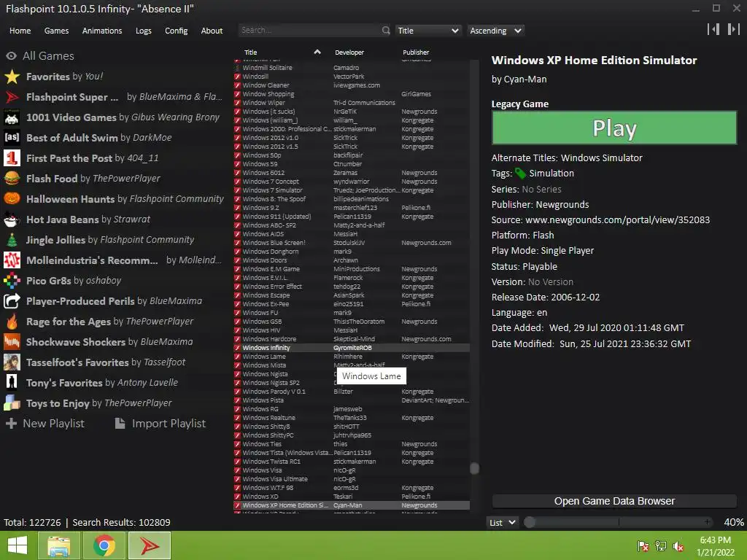Viewport: 747px width, 560px height.
Task: Open the About menu
Action: click(212, 31)
